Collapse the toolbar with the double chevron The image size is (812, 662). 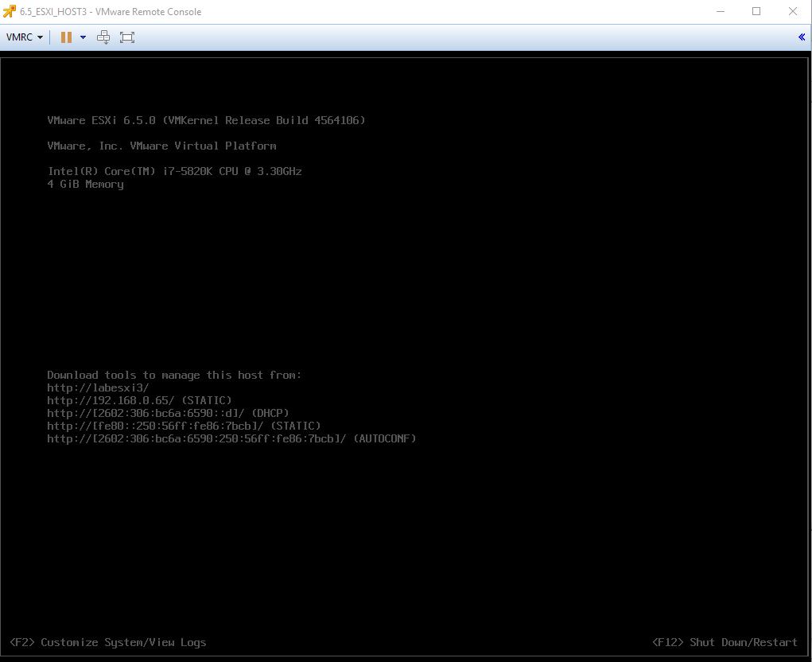(802, 37)
